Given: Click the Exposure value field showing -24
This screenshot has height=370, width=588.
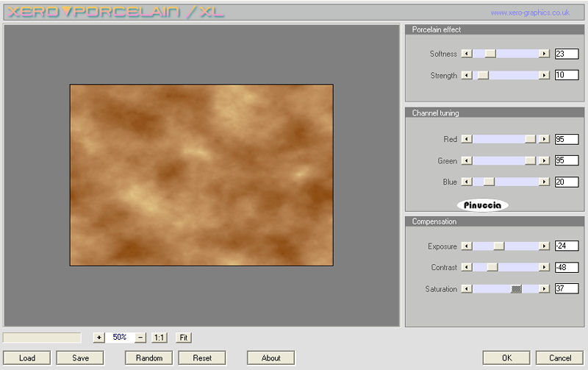Looking at the screenshot, I should pos(567,246).
